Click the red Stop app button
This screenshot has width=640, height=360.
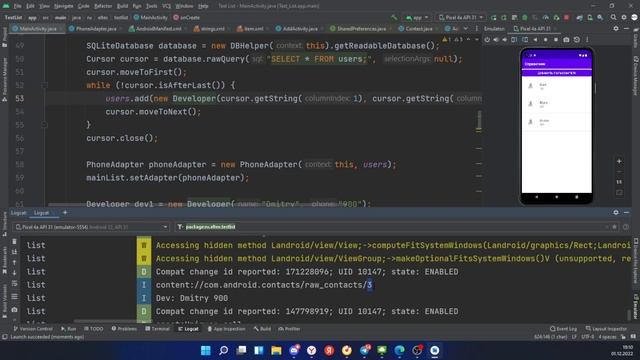coord(567,18)
